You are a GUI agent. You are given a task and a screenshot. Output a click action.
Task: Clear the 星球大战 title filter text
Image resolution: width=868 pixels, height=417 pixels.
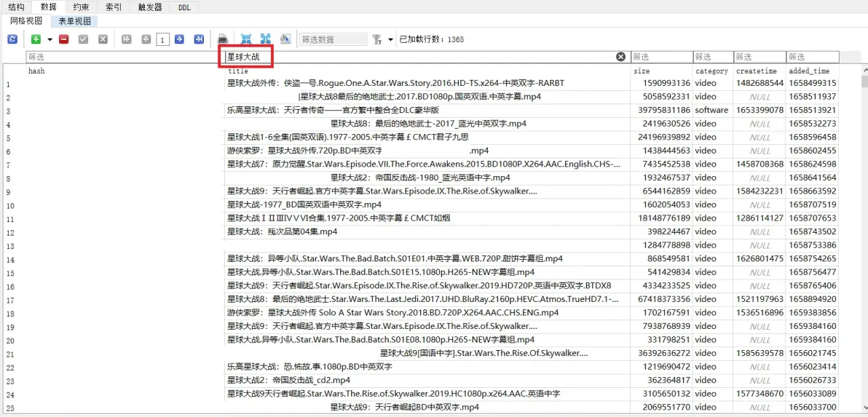[x=621, y=57]
